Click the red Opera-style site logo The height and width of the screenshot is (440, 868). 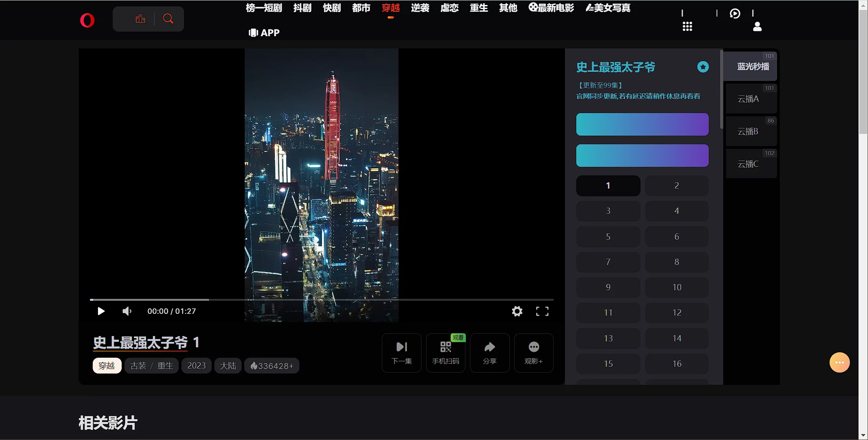pos(87,20)
